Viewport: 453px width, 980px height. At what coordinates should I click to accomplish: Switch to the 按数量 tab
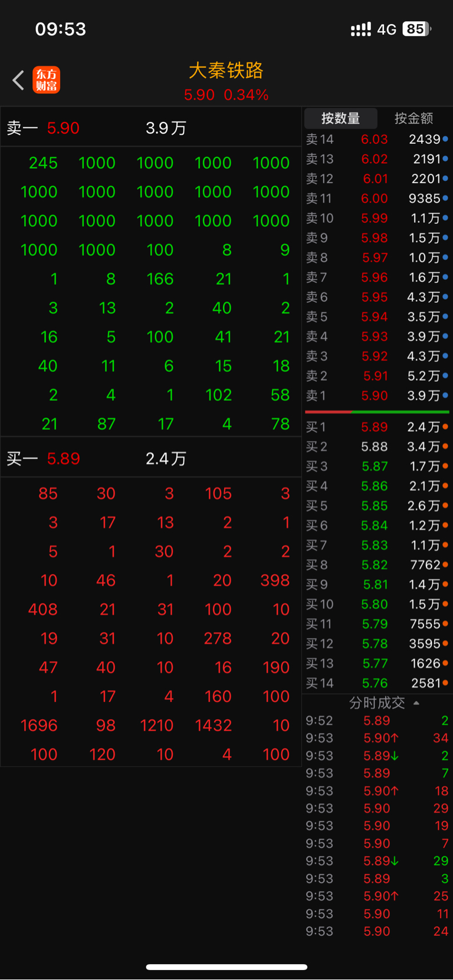(x=340, y=118)
